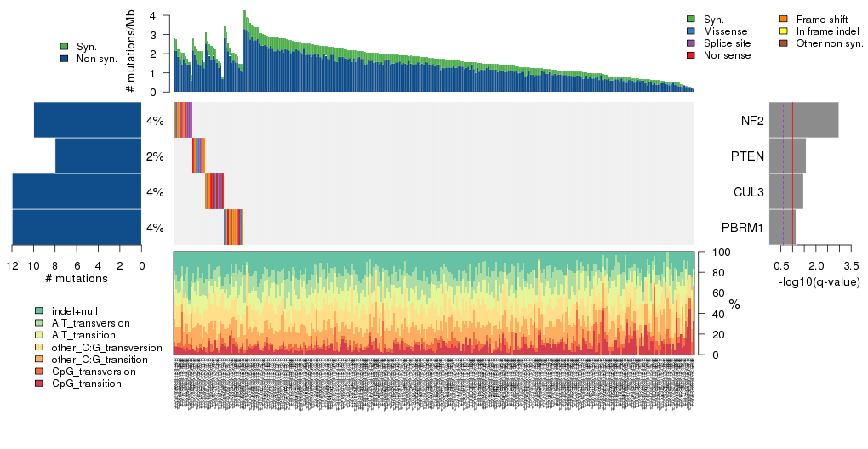The image size is (868, 449).
Task: Click the NF2 gene label
Action: click(751, 121)
